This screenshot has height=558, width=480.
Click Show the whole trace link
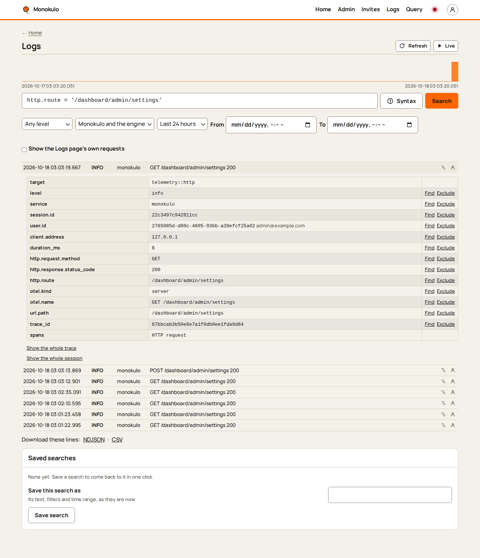[51, 348]
